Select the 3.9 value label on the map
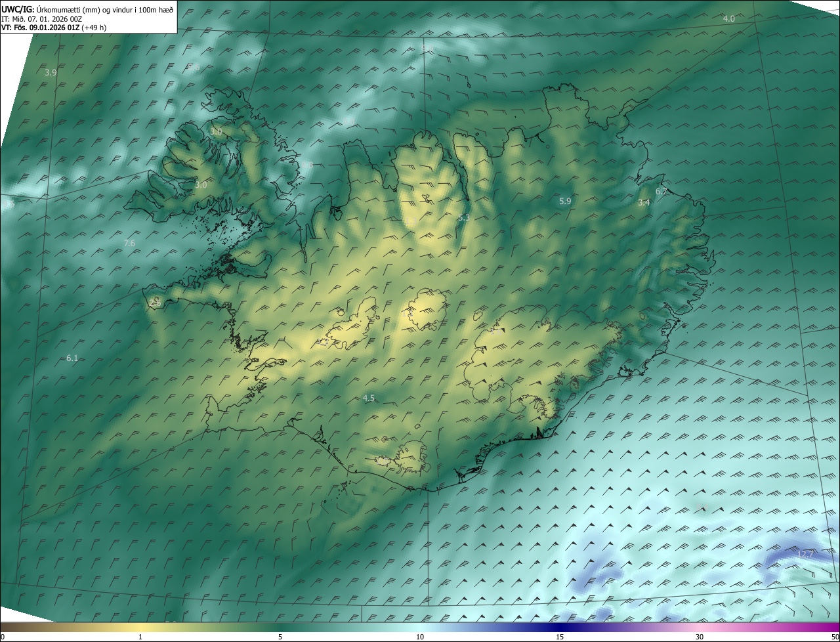 point(51,73)
